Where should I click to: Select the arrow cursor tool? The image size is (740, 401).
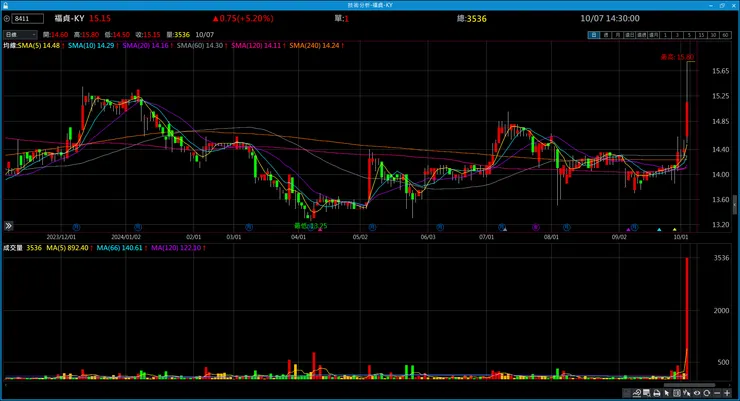click(x=667, y=393)
